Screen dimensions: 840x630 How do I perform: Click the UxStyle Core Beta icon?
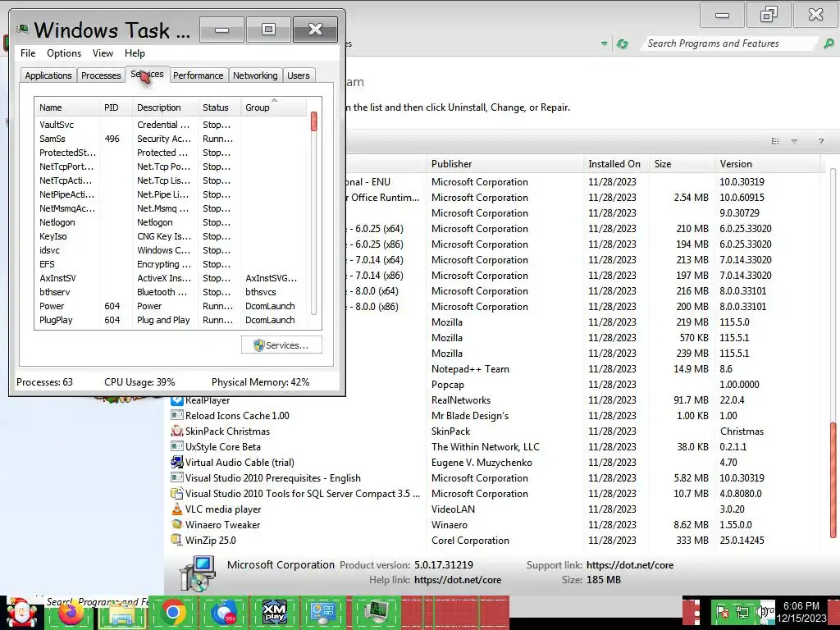[177, 446]
